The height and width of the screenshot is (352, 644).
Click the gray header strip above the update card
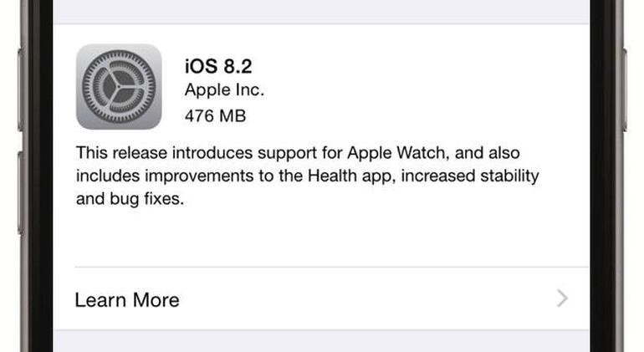point(321,12)
